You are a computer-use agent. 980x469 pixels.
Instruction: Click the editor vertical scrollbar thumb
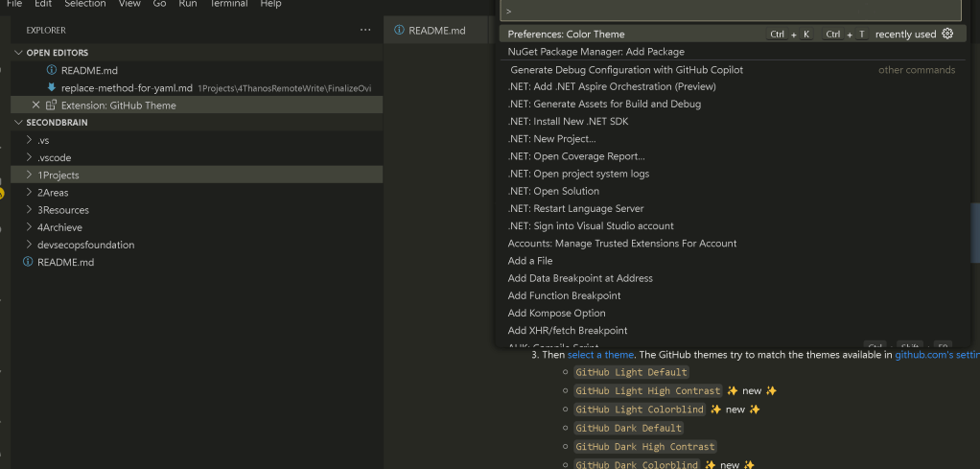(x=975, y=232)
